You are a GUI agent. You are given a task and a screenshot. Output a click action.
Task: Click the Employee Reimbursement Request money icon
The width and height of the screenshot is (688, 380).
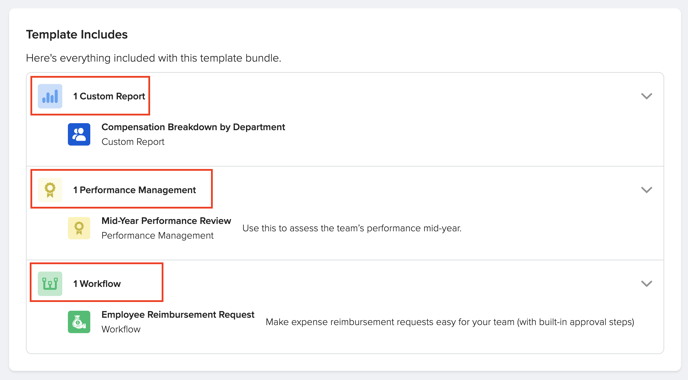coord(79,322)
